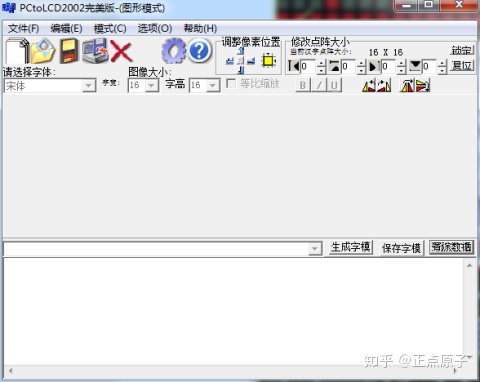This screenshot has width=480, height=382.
Task: Toggle underline with the U button
Action: tap(334, 85)
